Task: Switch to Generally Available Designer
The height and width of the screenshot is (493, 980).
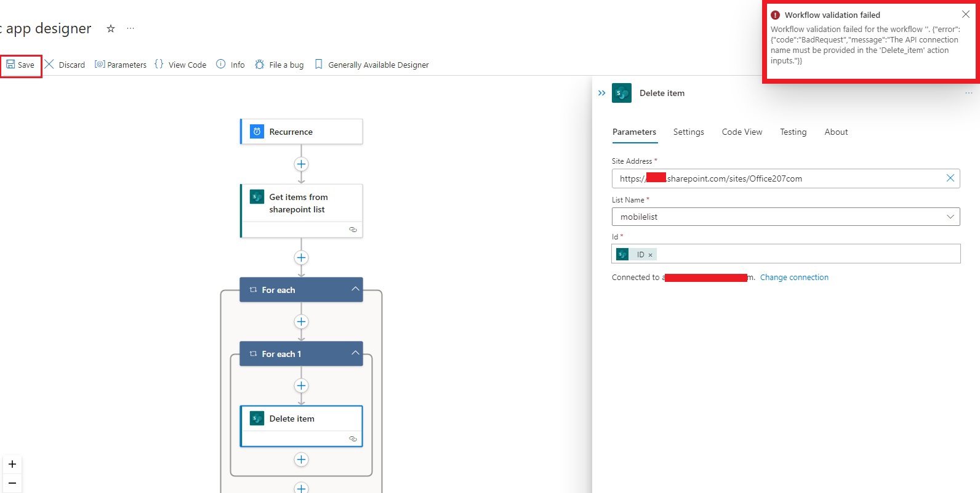Action: (372, 65)
